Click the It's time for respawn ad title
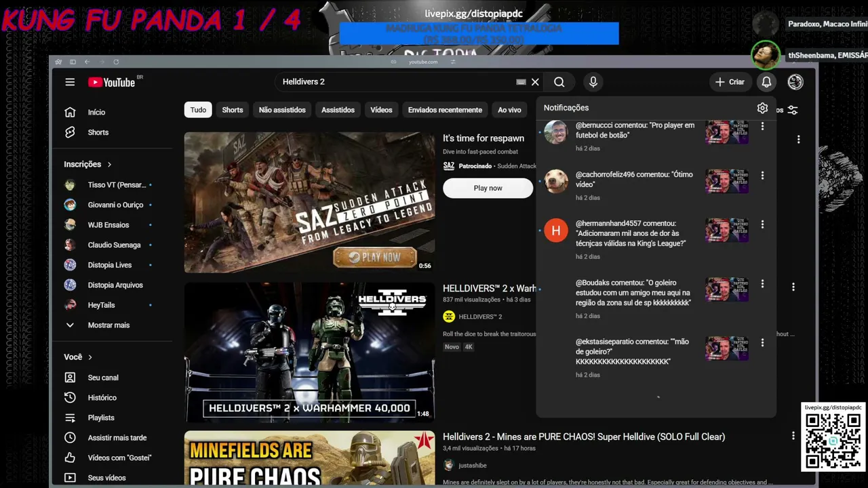 (484, 138)
